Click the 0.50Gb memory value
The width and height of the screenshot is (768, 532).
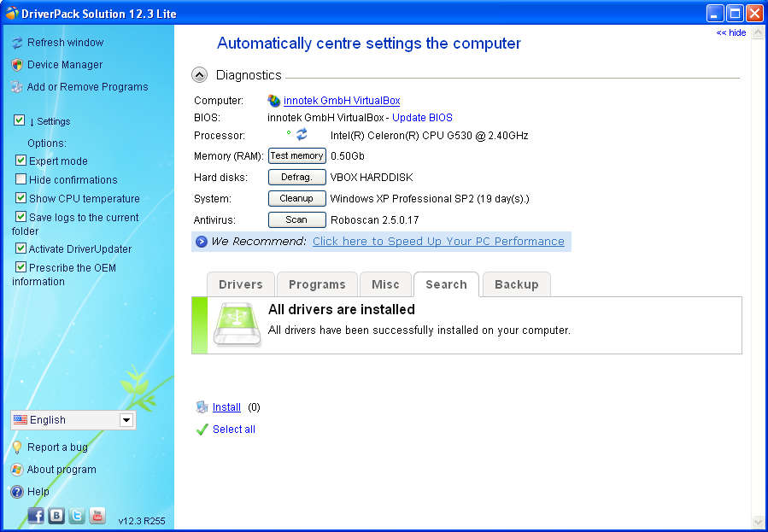(347, 156)
